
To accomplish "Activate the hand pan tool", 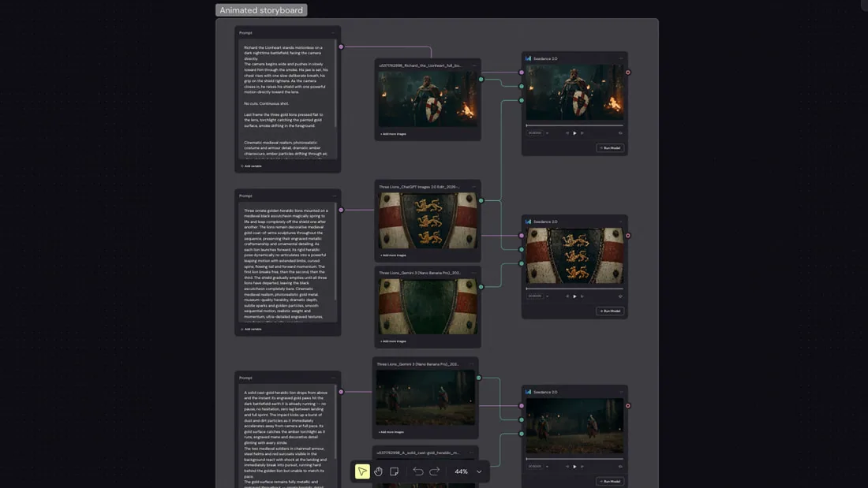I will (378, 471).
